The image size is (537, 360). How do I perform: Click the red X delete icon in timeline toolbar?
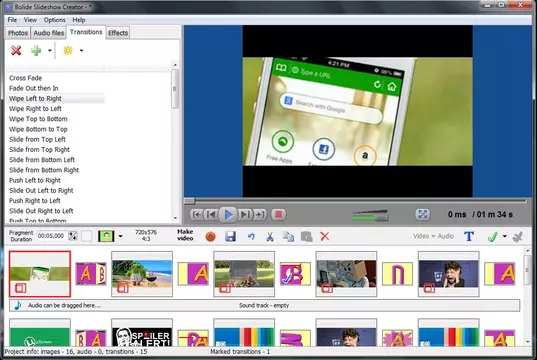[325, 236]
